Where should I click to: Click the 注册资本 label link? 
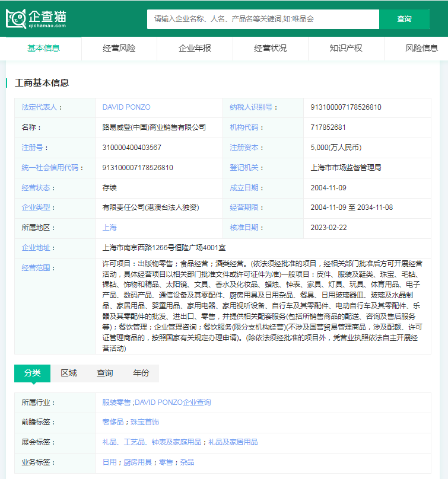(244, 148)
